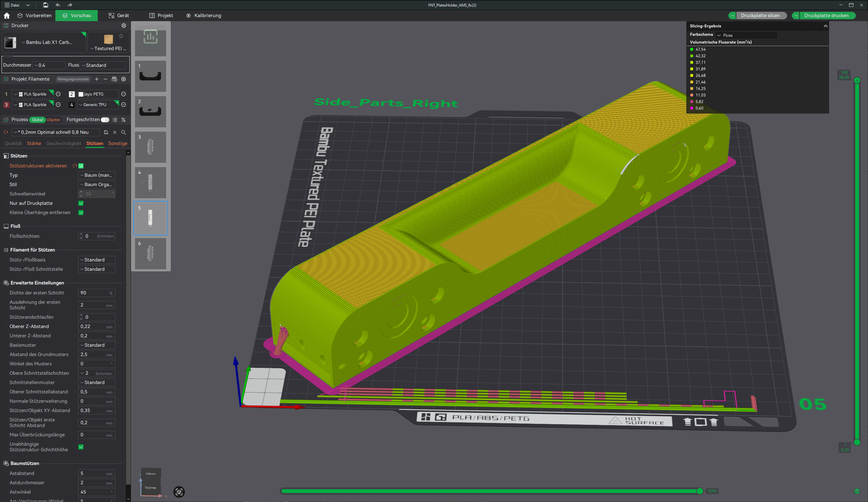This screenshot has height=502, width=868.
Task: Add a new filament with the plus icon
Action: point(97,79)
